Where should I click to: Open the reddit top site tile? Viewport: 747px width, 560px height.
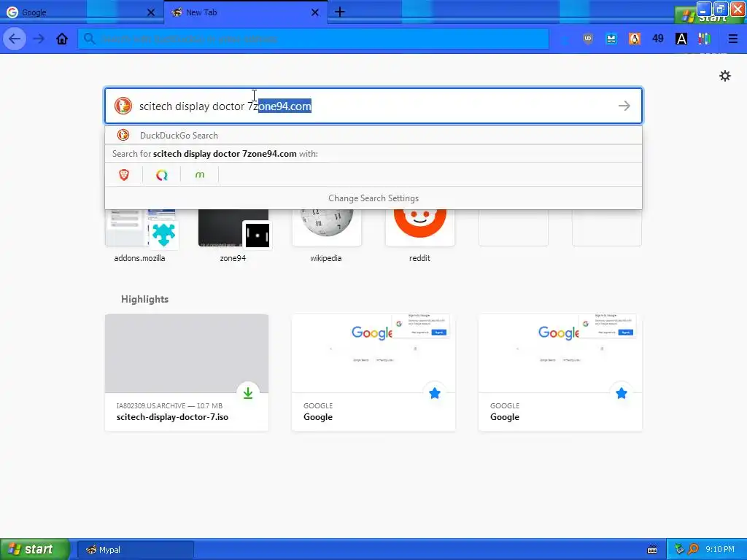coord(419,236)
